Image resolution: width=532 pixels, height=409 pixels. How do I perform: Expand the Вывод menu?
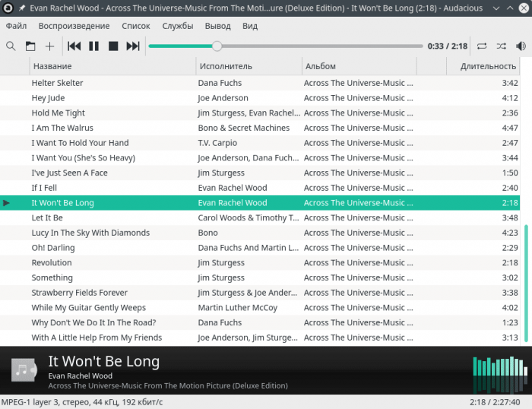click(x=218, y=26)
